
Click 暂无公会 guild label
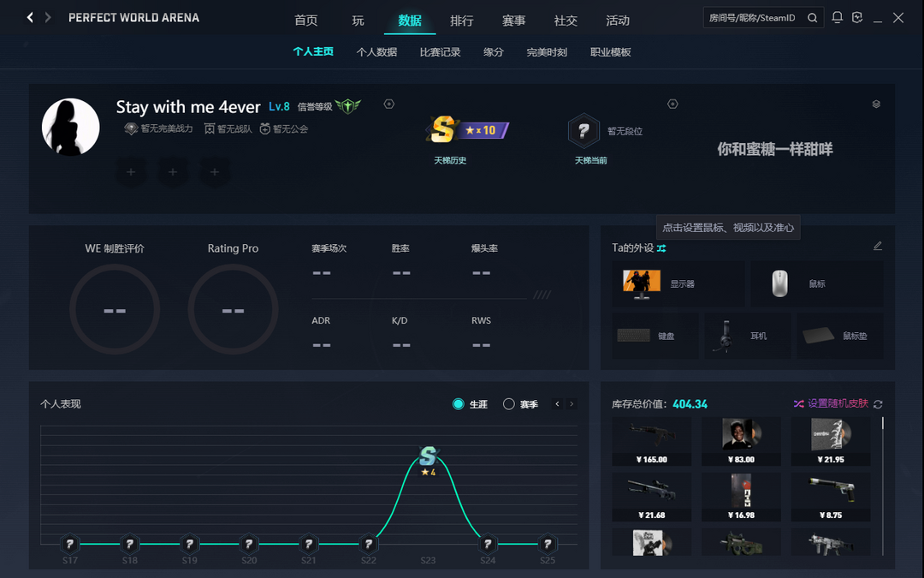click(x=284, y=128)
